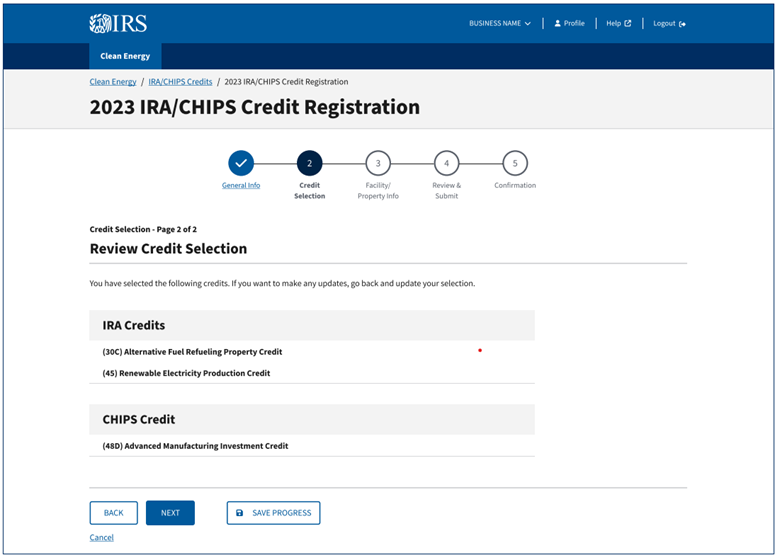The width and height of the screenshot is (780, 560).
Task: Select the (45) Renewable Electricity Production Credit text
Action: (x=186, y=373)
